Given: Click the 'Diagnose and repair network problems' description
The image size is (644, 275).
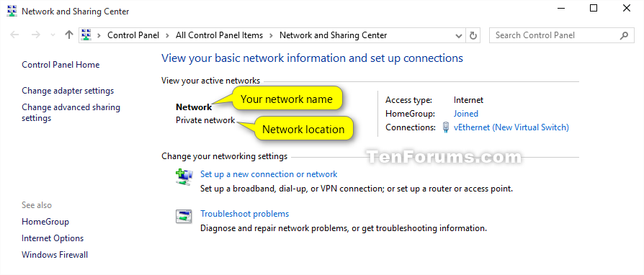Looking at the screenshot, I should pos(344,228).
